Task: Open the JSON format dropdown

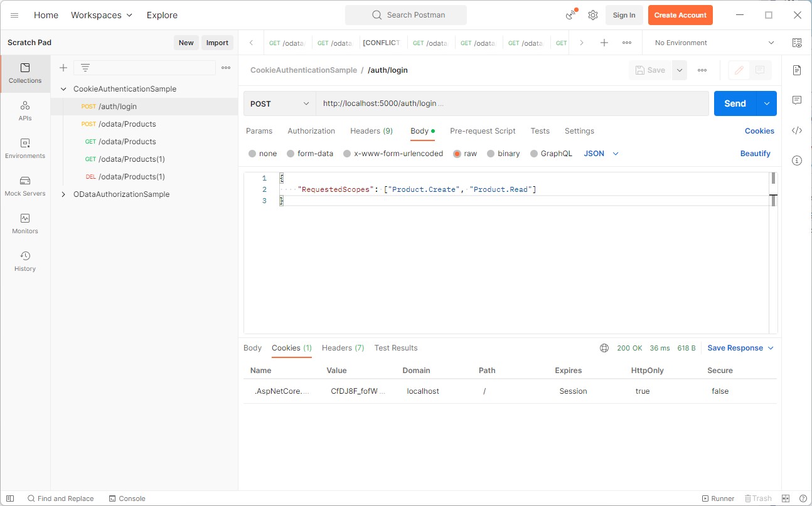Action: click(601, 154)
